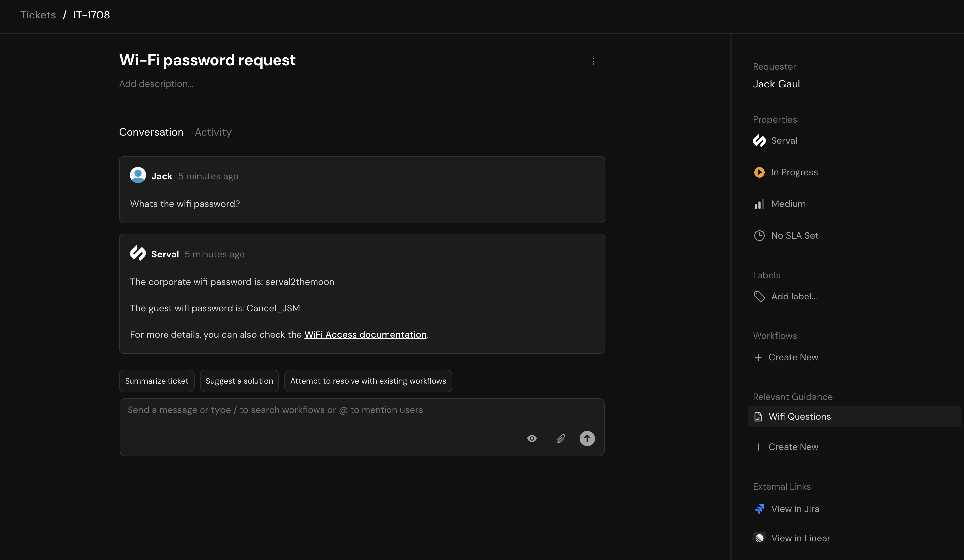Screen dimensions: 964x560
Task: Switch to the Activity tab
Action: click(x=213, y=132)
